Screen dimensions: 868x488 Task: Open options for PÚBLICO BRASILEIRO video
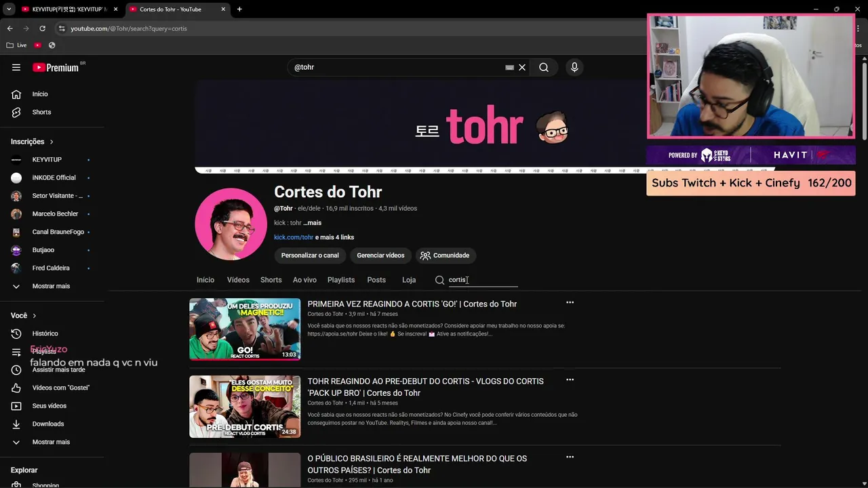pos(570,457)
